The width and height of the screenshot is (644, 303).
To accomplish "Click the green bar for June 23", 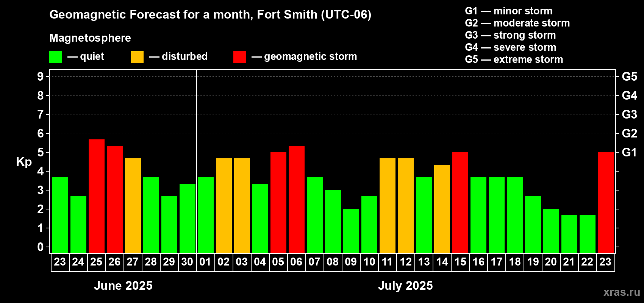I will pos(60,215).
